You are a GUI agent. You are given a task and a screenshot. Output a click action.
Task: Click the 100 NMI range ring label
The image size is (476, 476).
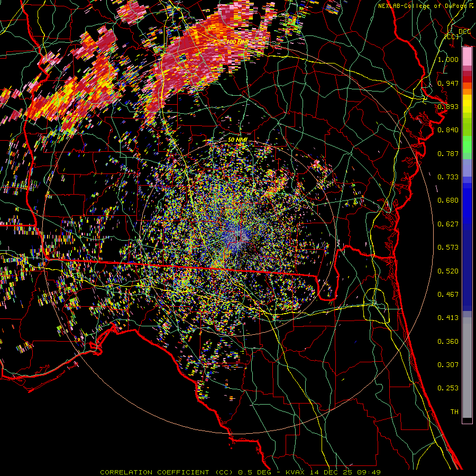[x=237, y=42]
